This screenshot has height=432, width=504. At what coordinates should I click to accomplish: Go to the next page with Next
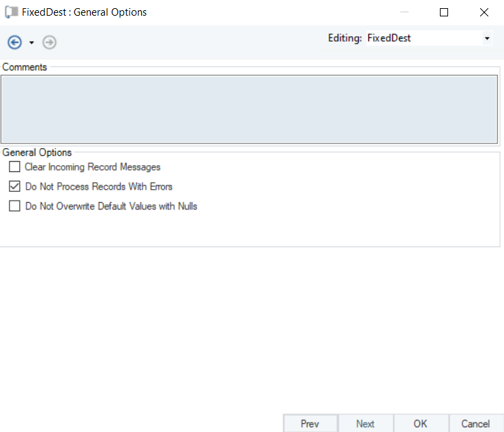[x=365, y=424]
